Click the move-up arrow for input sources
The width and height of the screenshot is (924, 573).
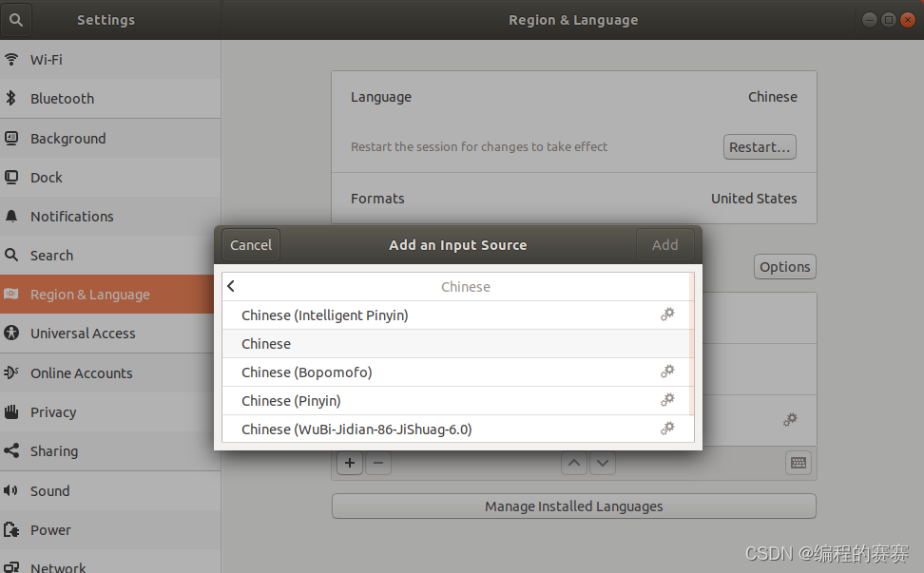click(574, 463)
